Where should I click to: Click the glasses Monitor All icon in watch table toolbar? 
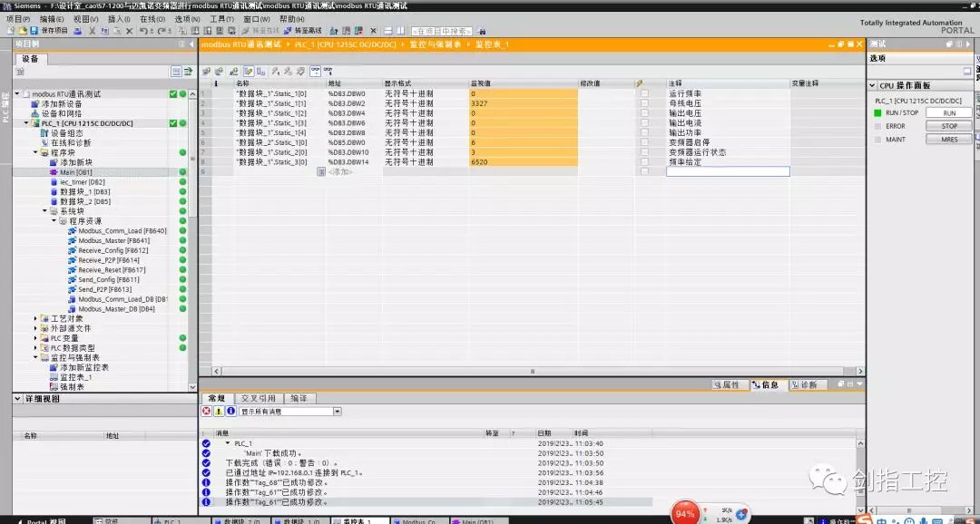[x=315, y=70]
